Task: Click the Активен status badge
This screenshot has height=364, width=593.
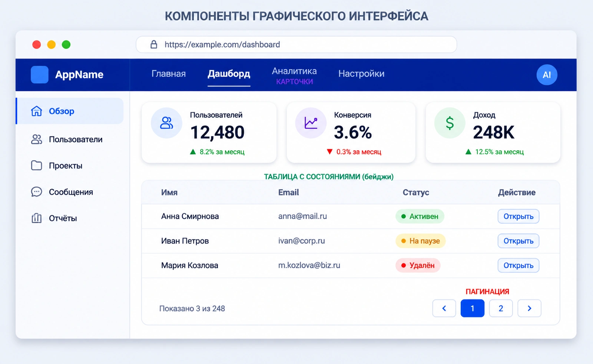Action: (420, 216)
